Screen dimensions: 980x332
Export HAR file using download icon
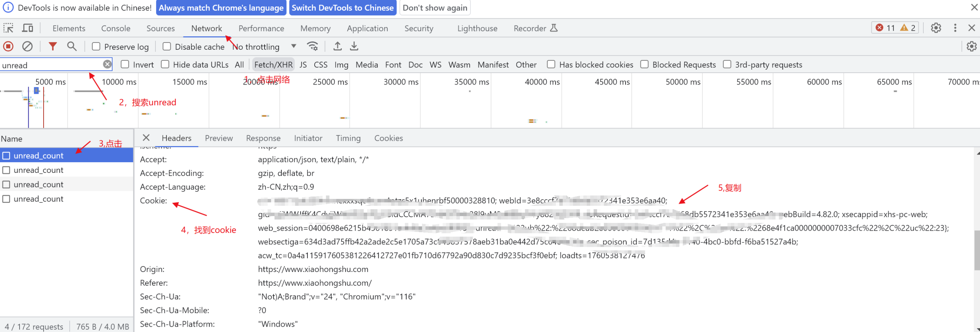point(354,46)
